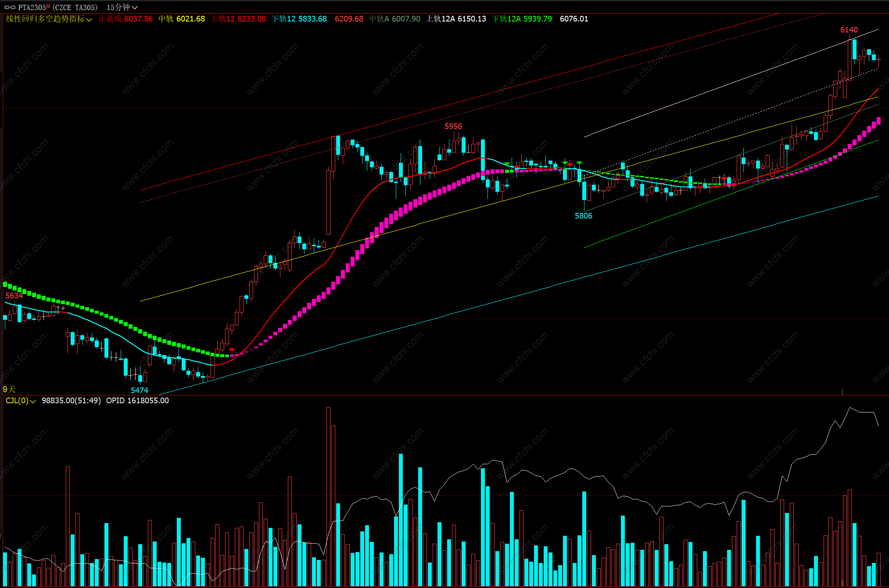
Task: Select the 上轨12 6233.08 value label
Action: point(239,19)
